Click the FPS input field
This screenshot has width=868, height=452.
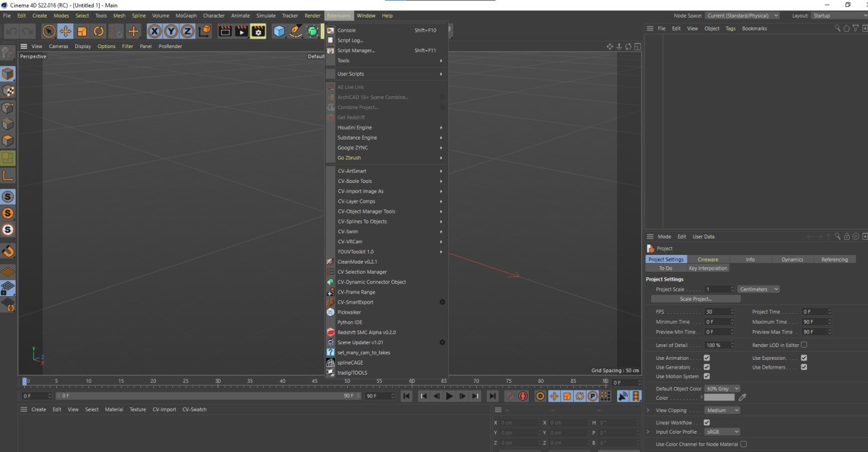pos(719,312)
